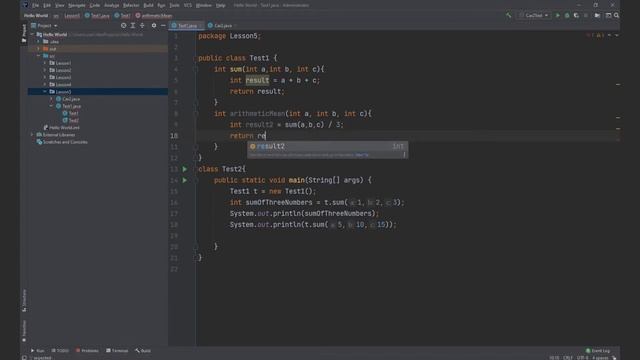Open the Edit menu
The width and height of the screenshot is (640, 360).
pyautogui.click(x=47, y=5)
